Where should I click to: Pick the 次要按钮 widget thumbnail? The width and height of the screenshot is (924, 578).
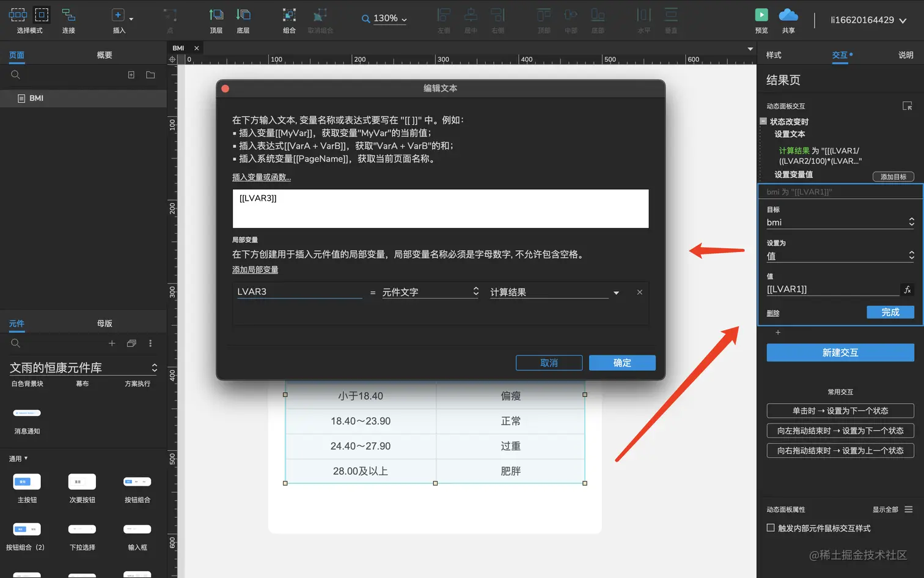82,482
